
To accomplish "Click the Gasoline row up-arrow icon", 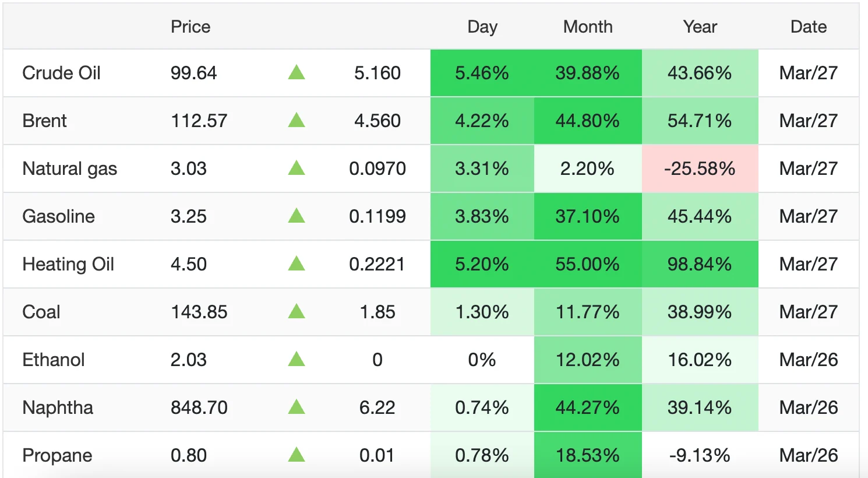I will point(297,216).
